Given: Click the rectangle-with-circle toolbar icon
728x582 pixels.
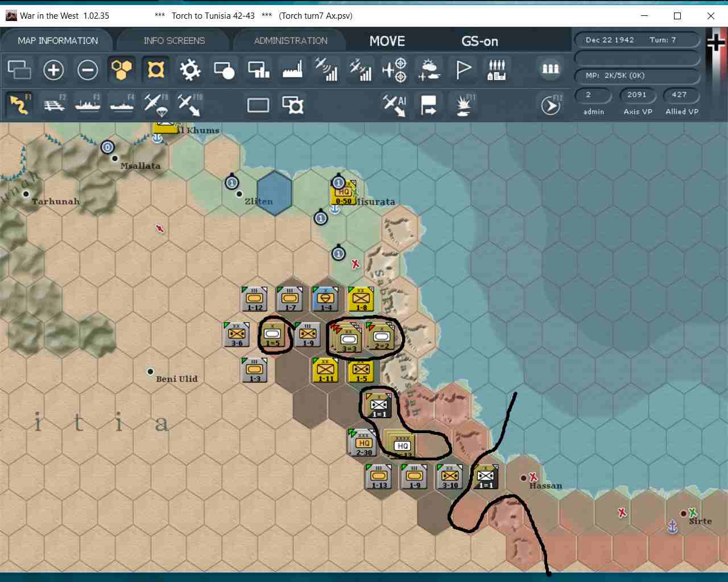Looking at the screenshot, I should tap(224, 70).
